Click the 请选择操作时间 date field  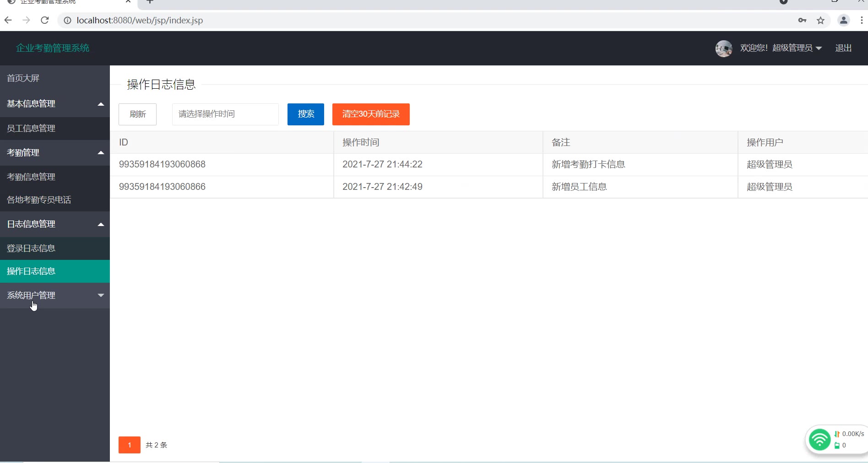(225, 114)
